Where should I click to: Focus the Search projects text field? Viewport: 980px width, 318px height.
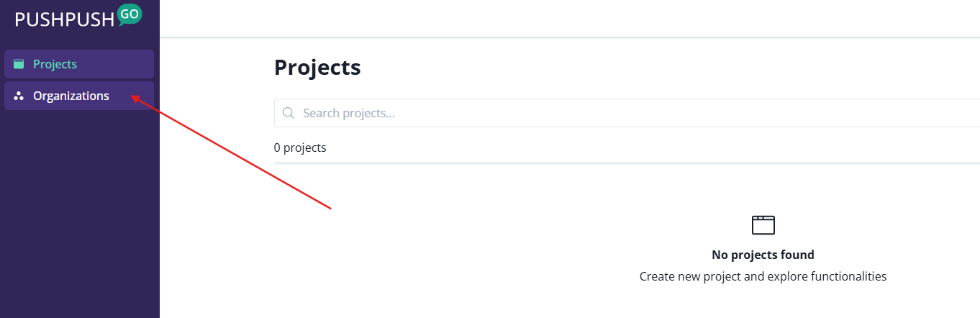pos(576,113)
